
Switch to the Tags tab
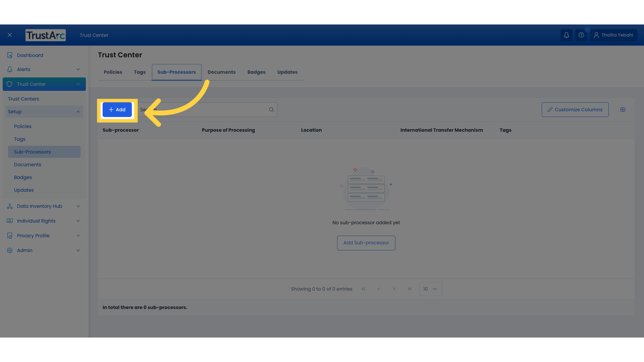coord(140,72)
